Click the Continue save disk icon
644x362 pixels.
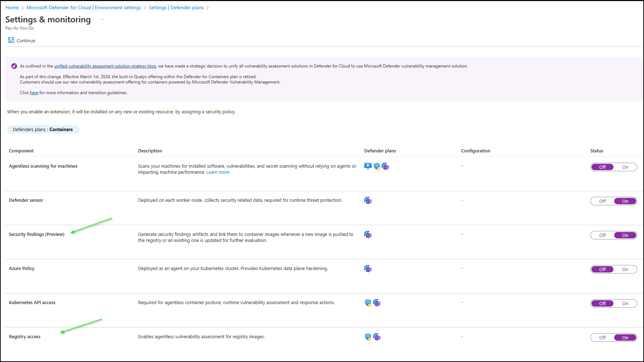(x=11, y=40)
